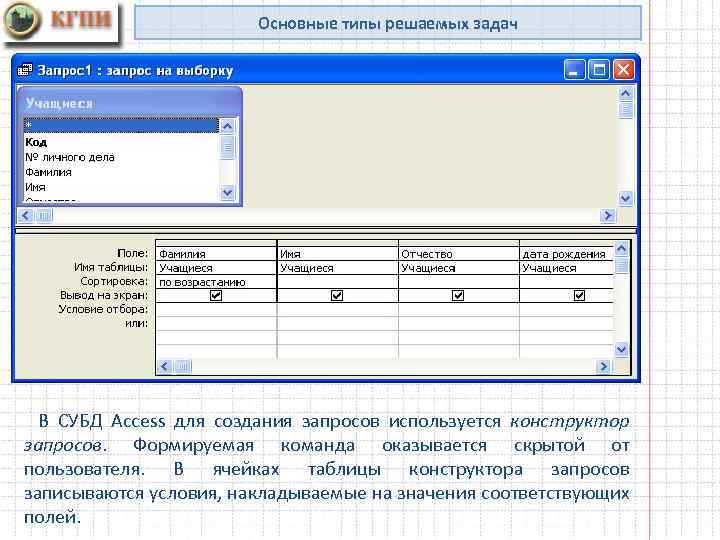This screenshot has width=720, height=540.
Task: Open empty sort cell for Имя column
Action: [x=338, y=282]
